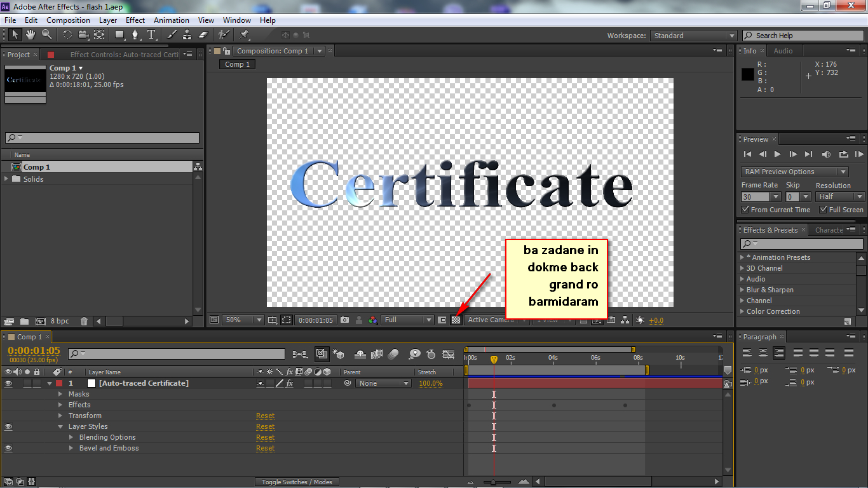Screen dimensions: 868x488
Task: Open the Graph Editor
Action: tap(449, 354)
